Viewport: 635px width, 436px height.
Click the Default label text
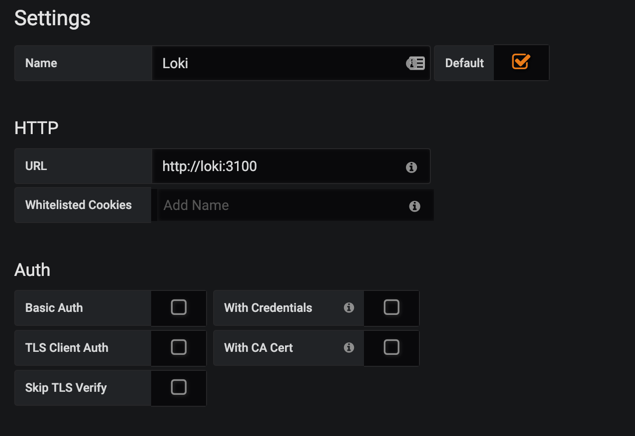(465, 63)
